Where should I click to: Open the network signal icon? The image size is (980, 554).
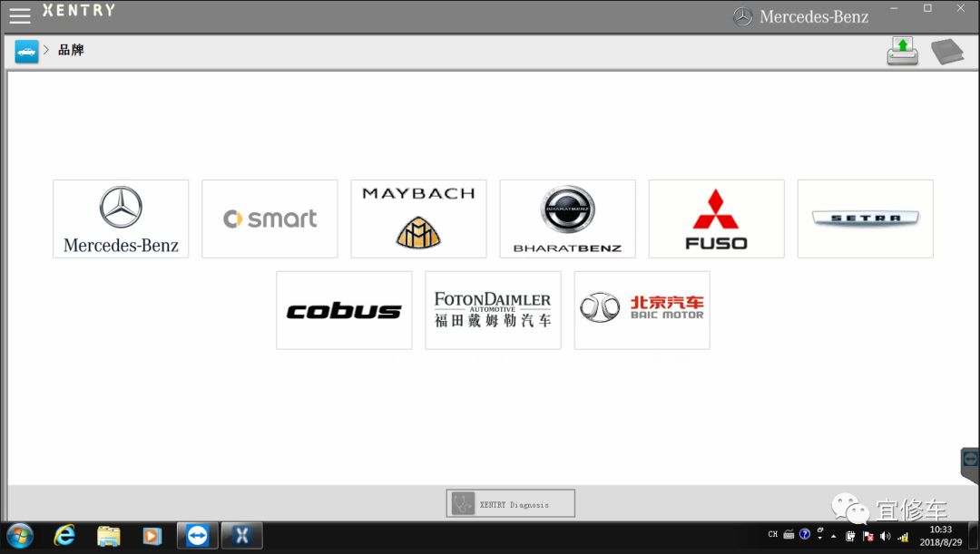pos(903,537)
